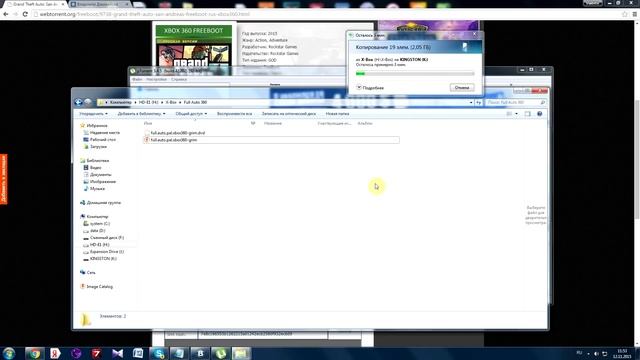Sort by the "Название" column header
Image resolution: width=640 pixels, height=360 pixels.
(273, 123)
